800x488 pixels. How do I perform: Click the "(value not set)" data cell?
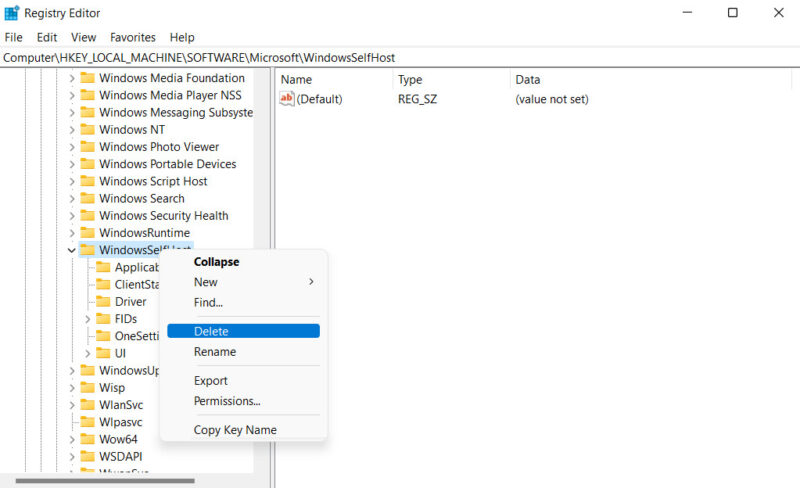coord(552,99)
